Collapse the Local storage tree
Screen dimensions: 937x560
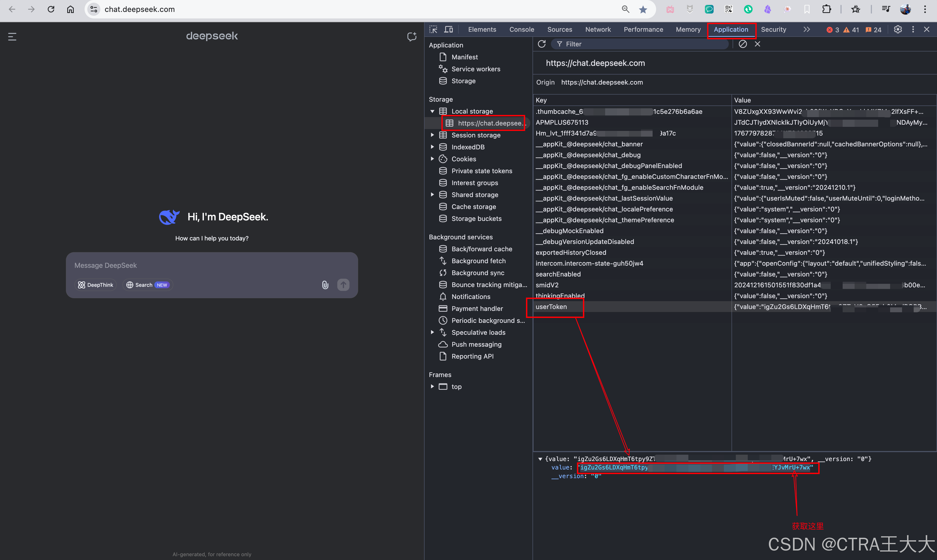[x=432, y=111]
